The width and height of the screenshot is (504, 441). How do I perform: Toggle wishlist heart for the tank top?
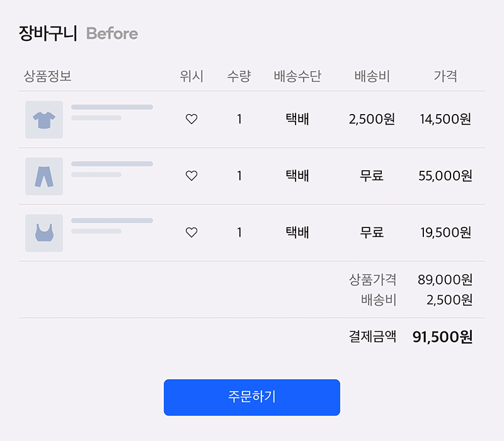click(x=192, y=232)
